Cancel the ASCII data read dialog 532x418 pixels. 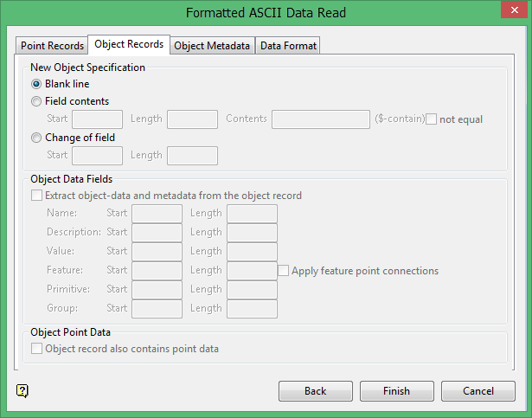478,391
